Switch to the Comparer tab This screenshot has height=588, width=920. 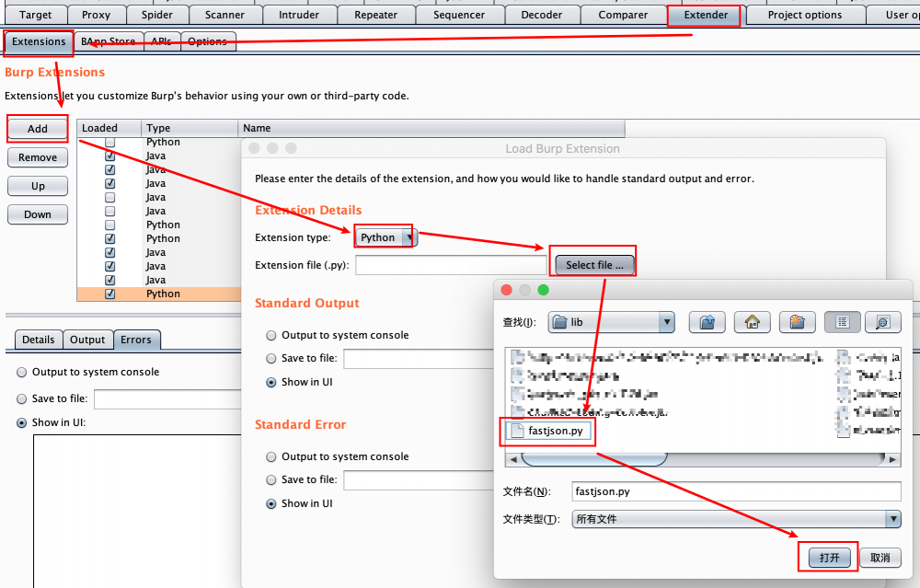623,15
